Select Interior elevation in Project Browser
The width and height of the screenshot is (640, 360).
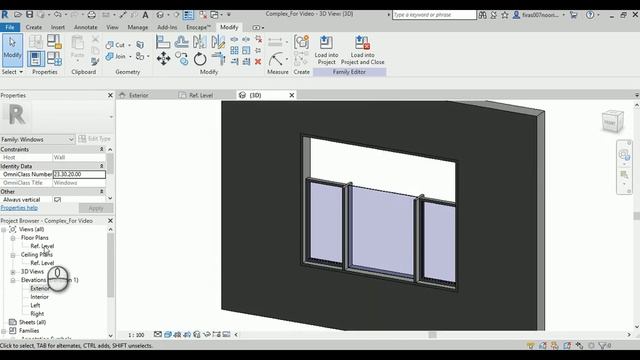(x=39, y=297)
